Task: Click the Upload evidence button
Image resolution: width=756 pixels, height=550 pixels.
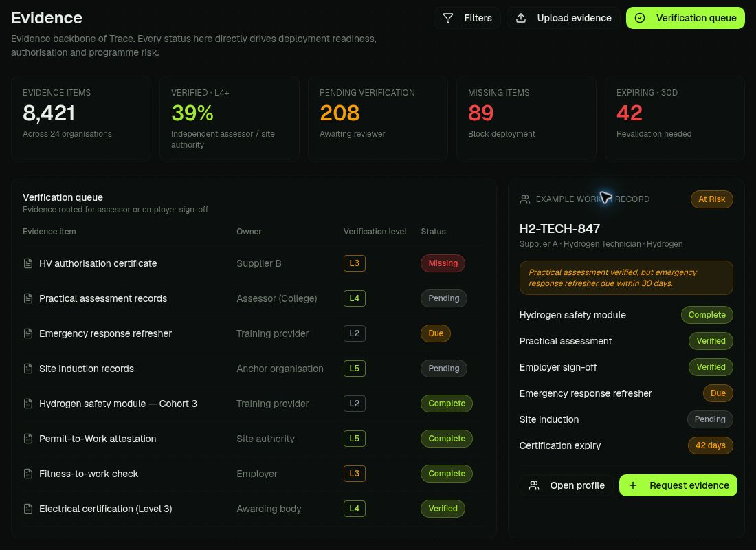Action: point(563,18)
